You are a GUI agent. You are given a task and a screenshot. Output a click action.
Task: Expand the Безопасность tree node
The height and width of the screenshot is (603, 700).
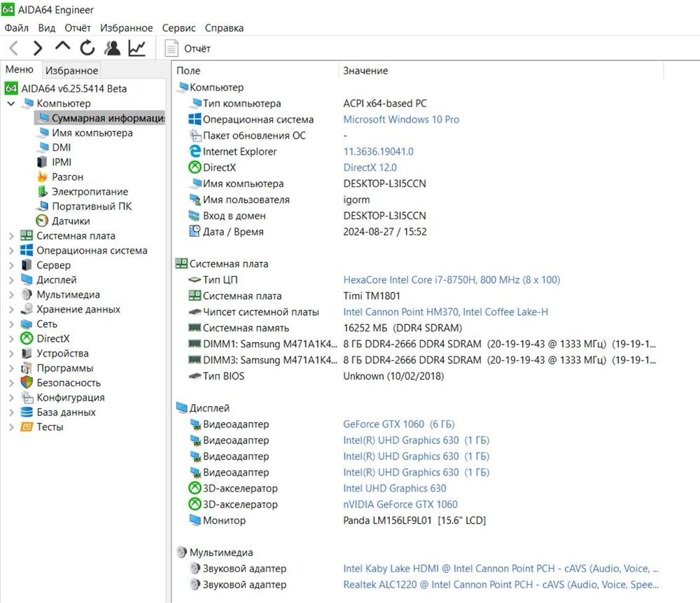(x=11, y=383)
